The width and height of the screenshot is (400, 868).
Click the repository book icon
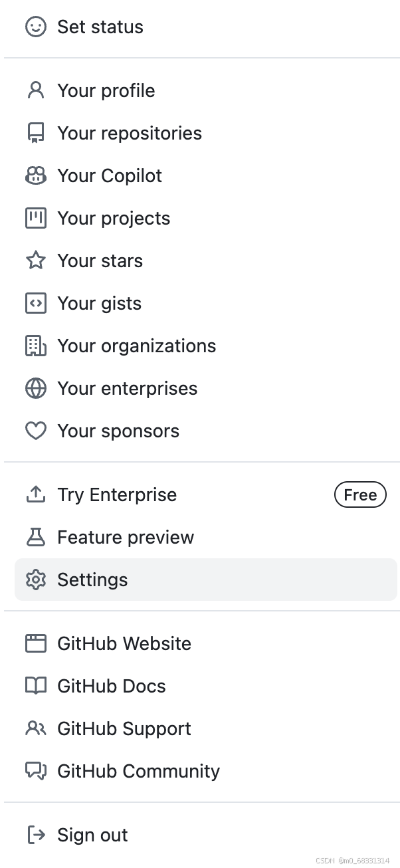point(36,133)
